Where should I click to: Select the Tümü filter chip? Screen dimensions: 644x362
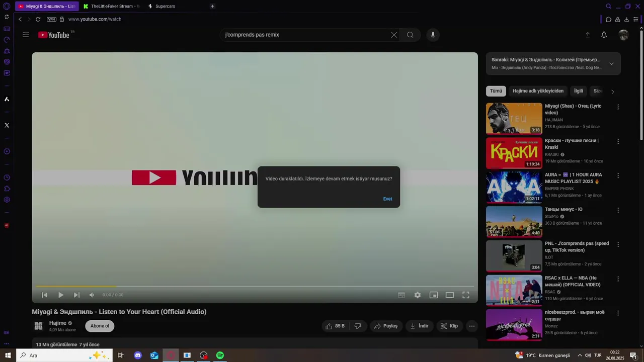pyautogui.click(x=496, y=91)
